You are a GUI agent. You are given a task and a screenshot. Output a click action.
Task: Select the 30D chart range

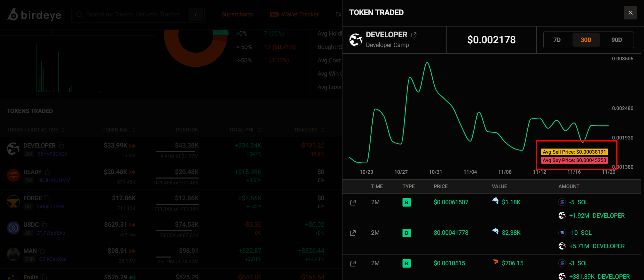pyautogui.click(x=586, y=40)
